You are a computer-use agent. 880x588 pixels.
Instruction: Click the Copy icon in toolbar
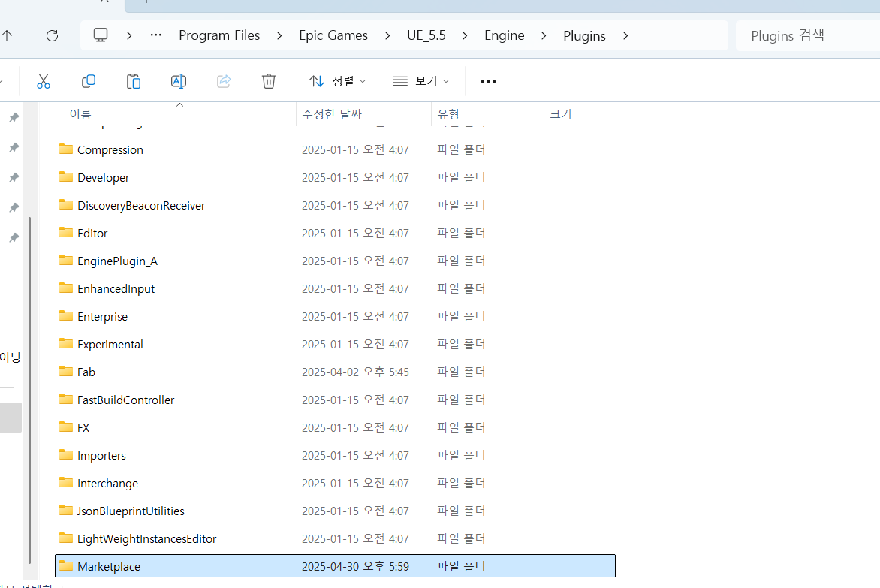pos(89,81)
